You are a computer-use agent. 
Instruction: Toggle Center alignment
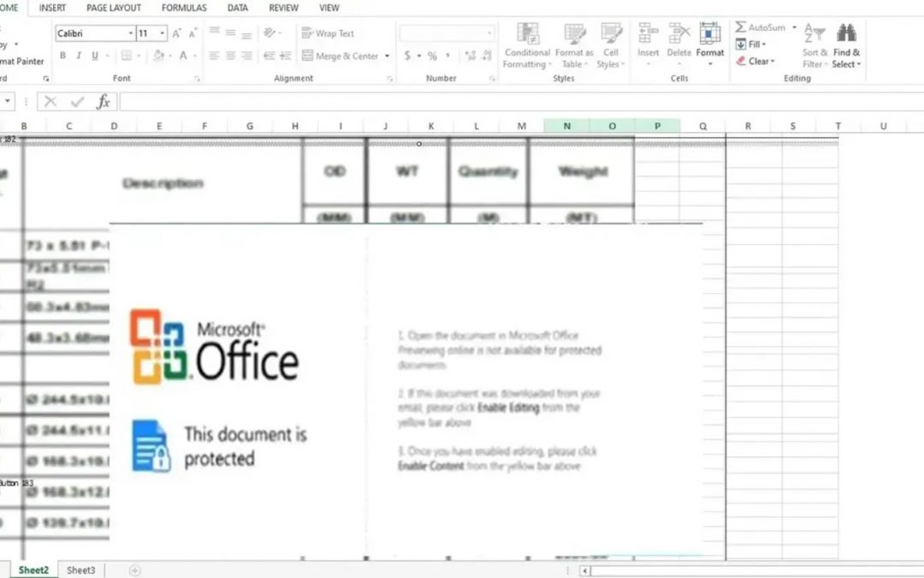pyautogui.click(x=230, y=56)
